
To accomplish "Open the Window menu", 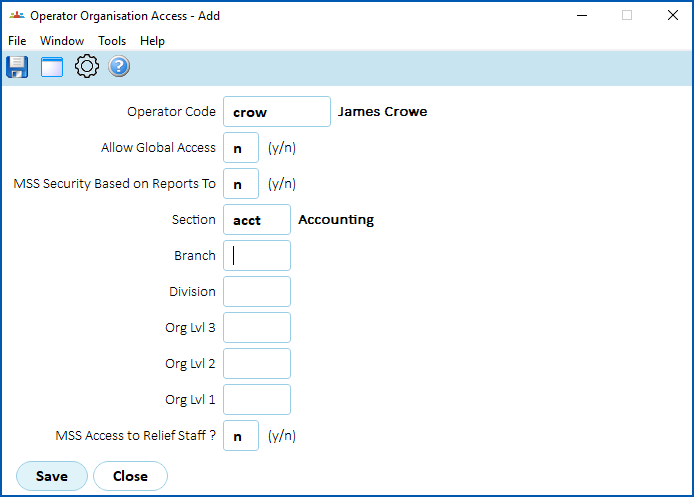I will [62, 41].
